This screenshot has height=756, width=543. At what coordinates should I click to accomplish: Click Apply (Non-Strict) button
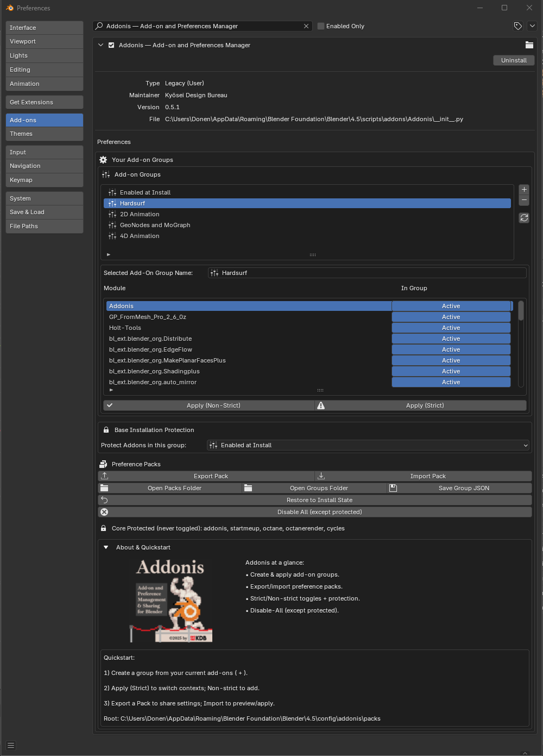[209, 405]
